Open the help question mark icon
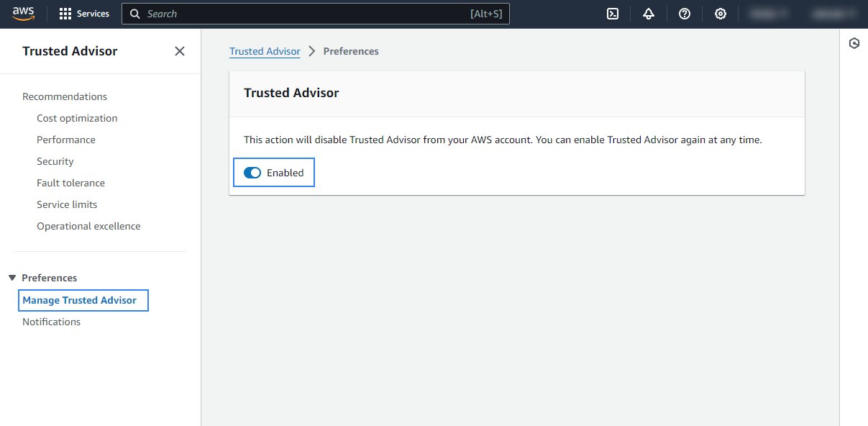Viewport: 868px width, 426px height. click(x=685, y=14)
